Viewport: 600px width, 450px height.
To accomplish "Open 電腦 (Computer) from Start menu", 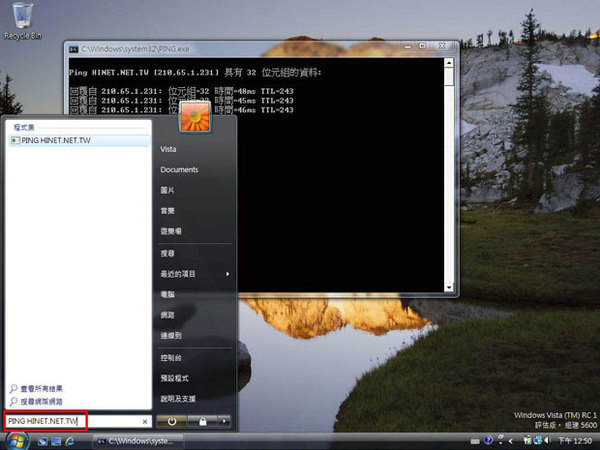I will [167, 295].
